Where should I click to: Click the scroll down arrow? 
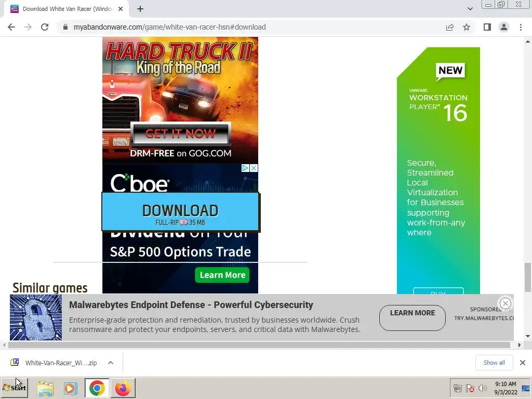(528, 336)
